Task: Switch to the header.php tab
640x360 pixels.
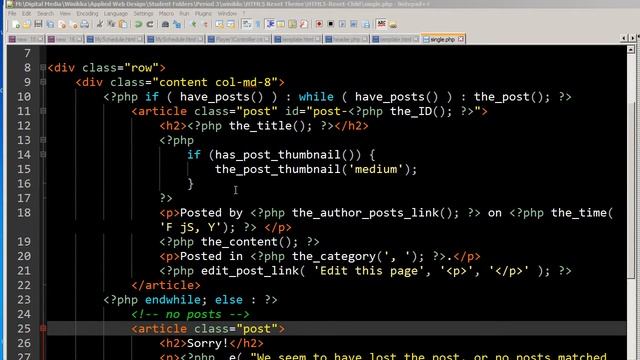Action: pos(346,39)
